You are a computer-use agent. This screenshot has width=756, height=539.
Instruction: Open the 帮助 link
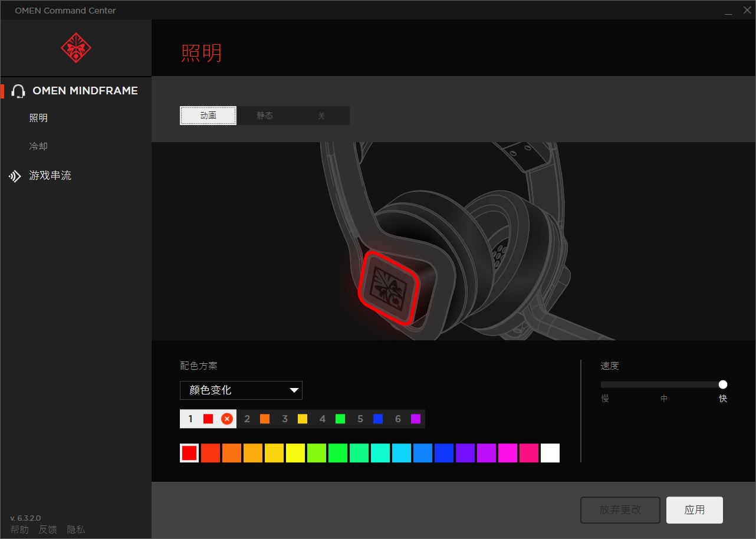coord(19,530)
